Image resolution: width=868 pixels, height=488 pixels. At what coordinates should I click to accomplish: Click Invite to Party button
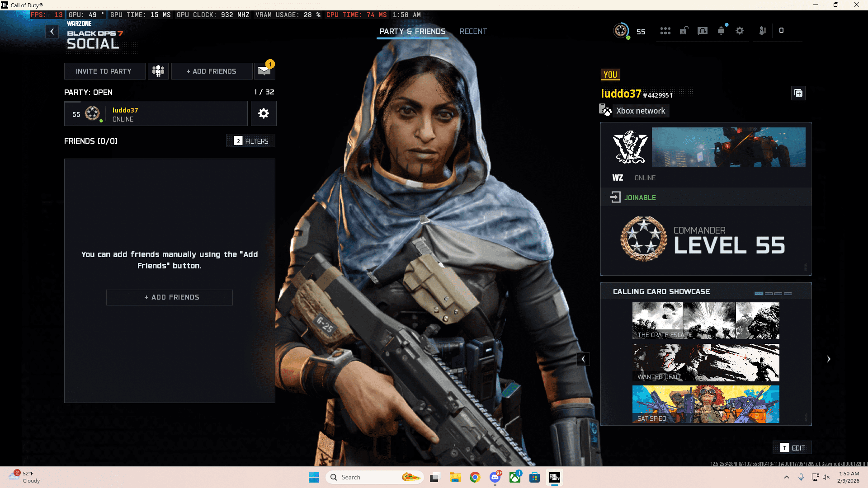pyautogui.click(x=104, y=71)
